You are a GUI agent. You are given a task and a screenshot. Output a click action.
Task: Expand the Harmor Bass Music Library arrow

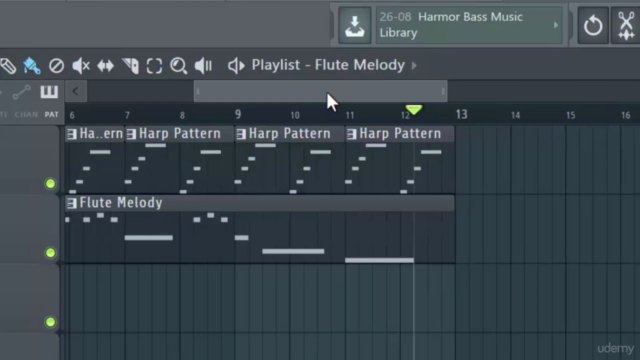(556, 25)
